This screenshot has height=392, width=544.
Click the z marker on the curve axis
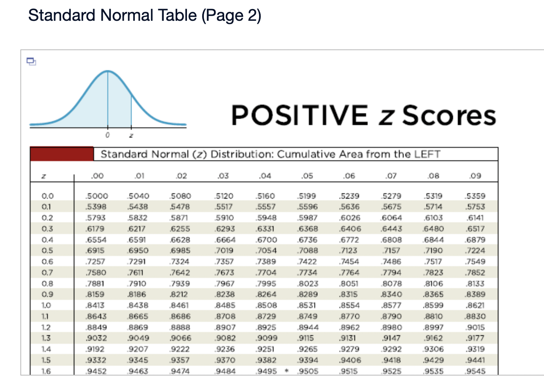131,135
